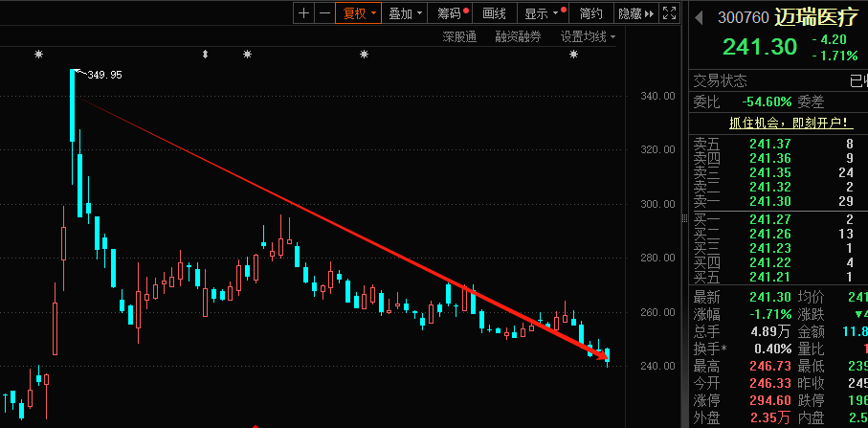Toggle the 简约 simple mode
868x428 pixels.
point(591,13)
